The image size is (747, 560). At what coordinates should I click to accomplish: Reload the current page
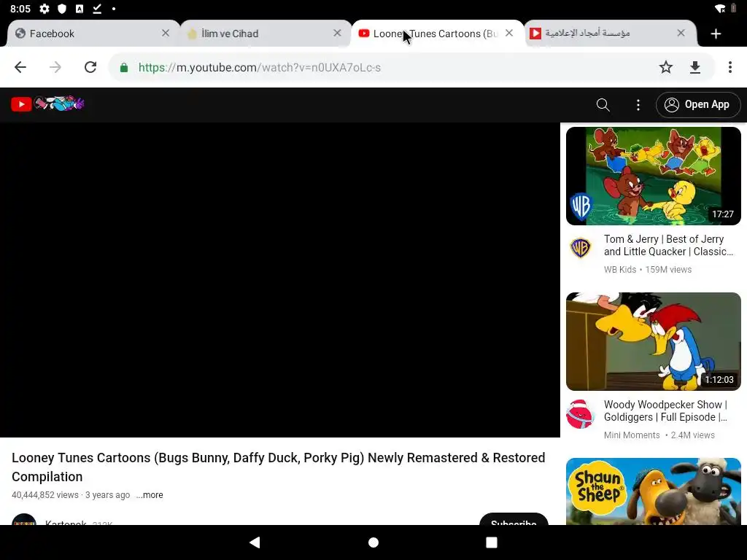click(x=90, y=67)
